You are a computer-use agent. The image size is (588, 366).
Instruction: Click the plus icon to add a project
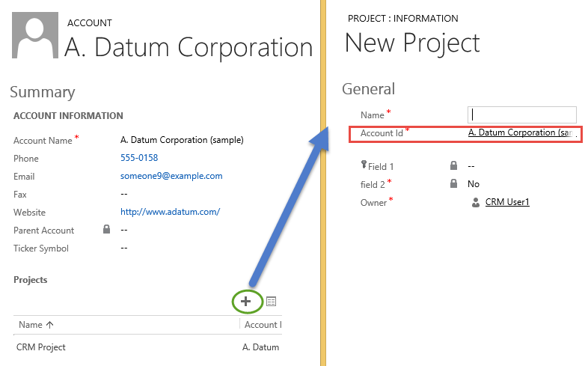[245, 301]
